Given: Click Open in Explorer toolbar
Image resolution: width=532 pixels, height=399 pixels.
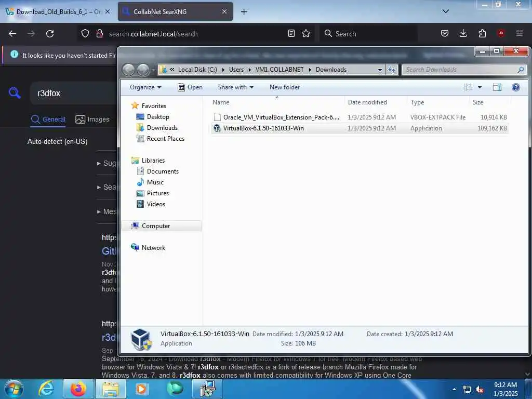Looking at the screenshot, I should click(190, 87).
